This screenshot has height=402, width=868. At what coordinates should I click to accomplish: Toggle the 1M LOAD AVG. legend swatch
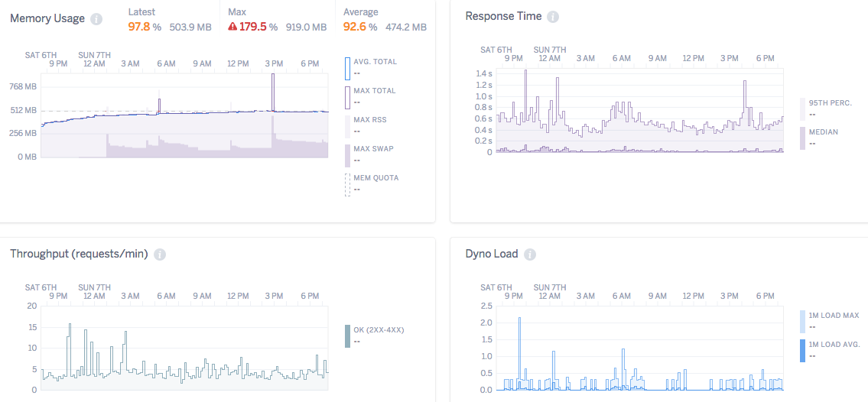pos(803,351)
